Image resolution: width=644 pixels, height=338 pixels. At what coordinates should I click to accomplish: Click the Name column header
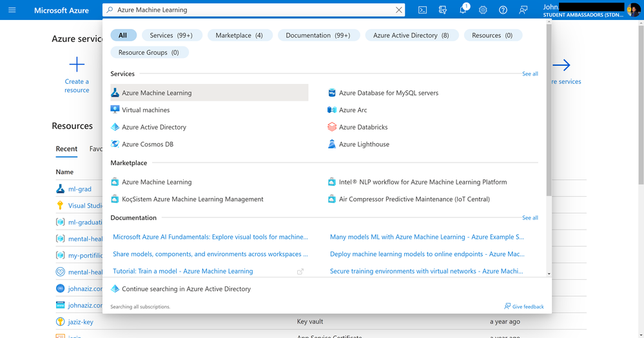click(x=64, y=172)
